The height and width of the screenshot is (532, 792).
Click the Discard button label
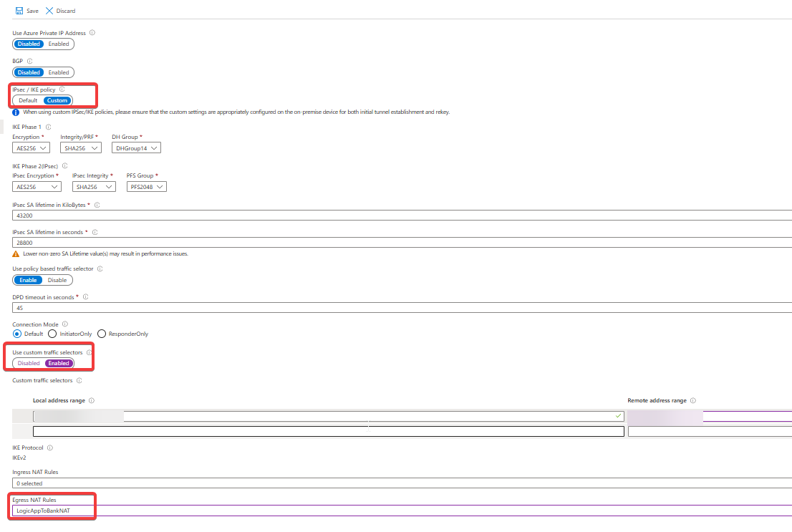66,11
